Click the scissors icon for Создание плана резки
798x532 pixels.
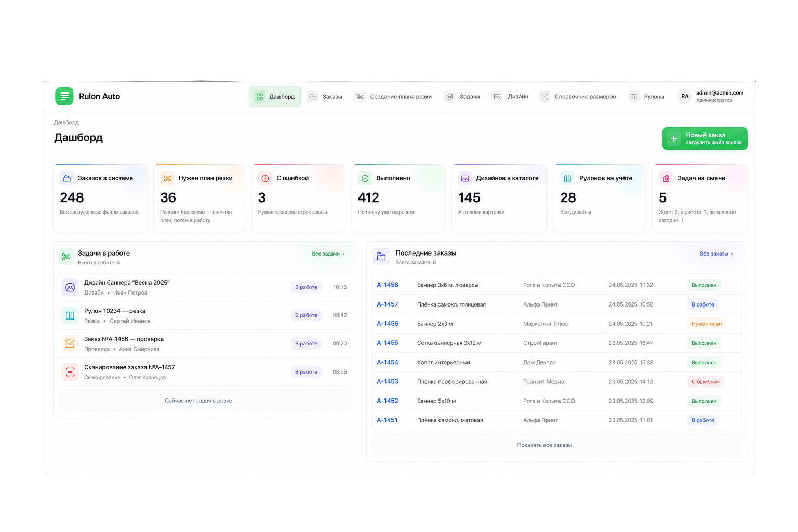click(x=360, y=97)
